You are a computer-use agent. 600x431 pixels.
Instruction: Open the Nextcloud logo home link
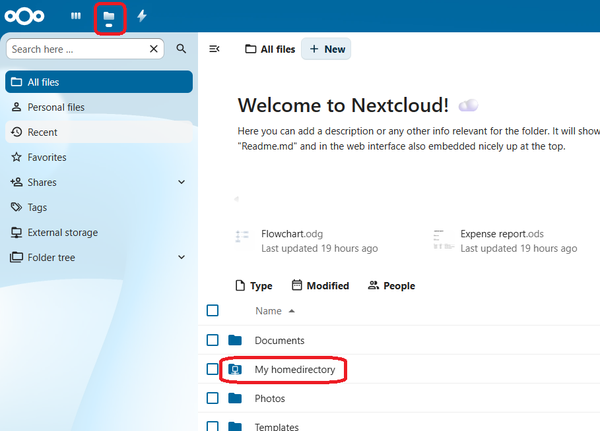coord(24,16)
